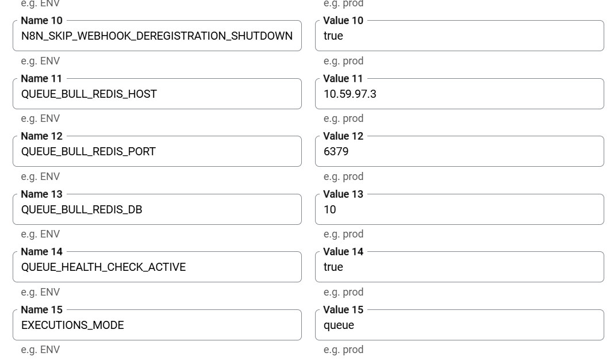The height and width of the screenshot is (364, 614).
Task: Click the 'e.g. ENV' hint under Name 13
Action: pyautogui.click(x=40, y=234)
